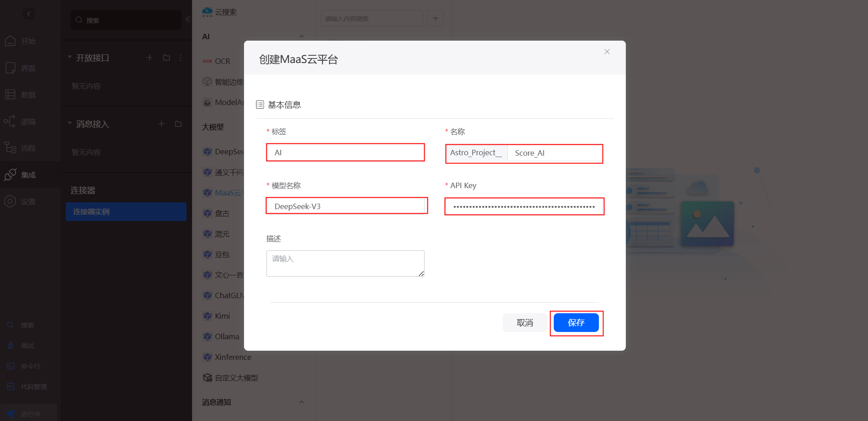Open the 流程 section in sidebar
The height and width of the screenshot is (421, 868).
pos(21,148)
